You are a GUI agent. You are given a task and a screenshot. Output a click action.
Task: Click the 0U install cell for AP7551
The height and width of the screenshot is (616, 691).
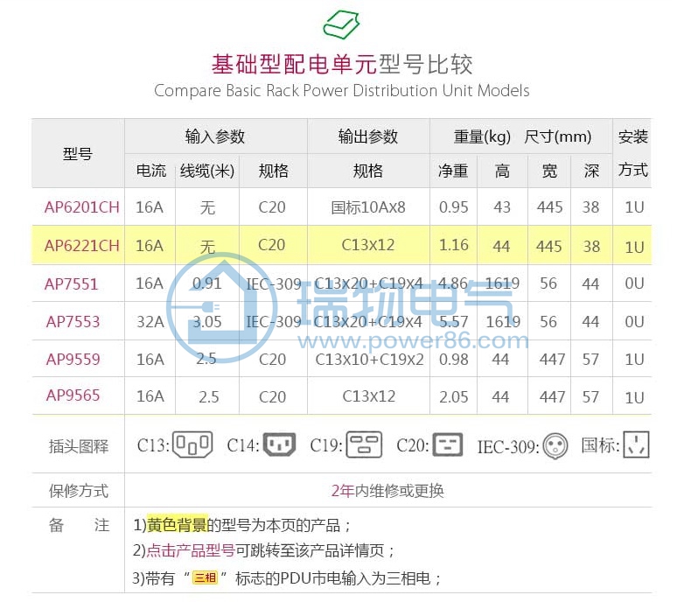[x=634, y=283]
